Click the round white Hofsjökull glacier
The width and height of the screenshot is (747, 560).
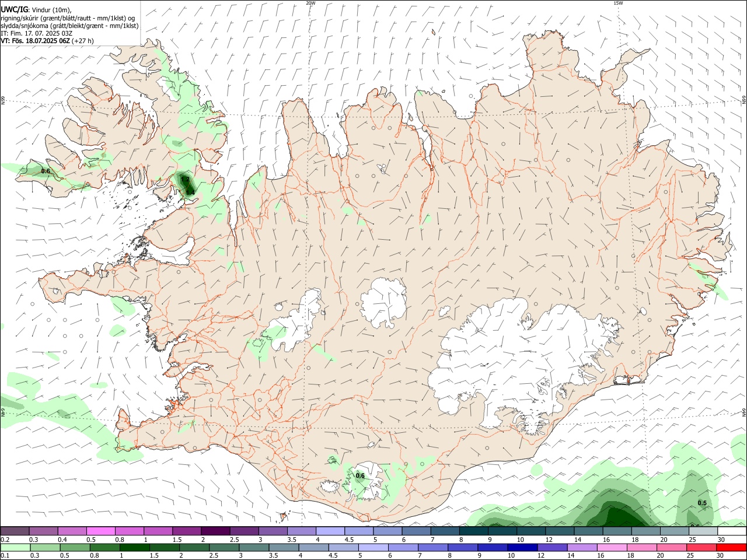(383, 302)
